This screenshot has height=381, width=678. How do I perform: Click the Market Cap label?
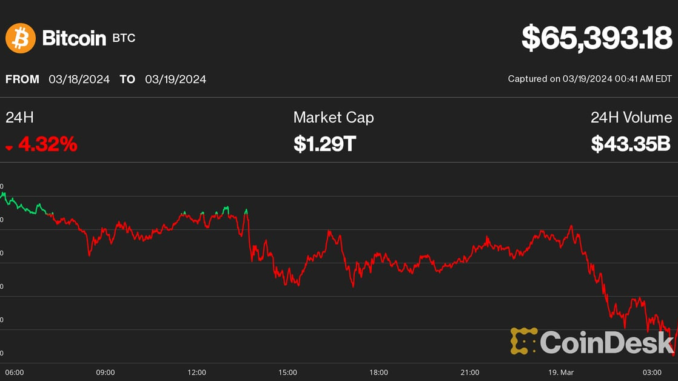(333, 118)
